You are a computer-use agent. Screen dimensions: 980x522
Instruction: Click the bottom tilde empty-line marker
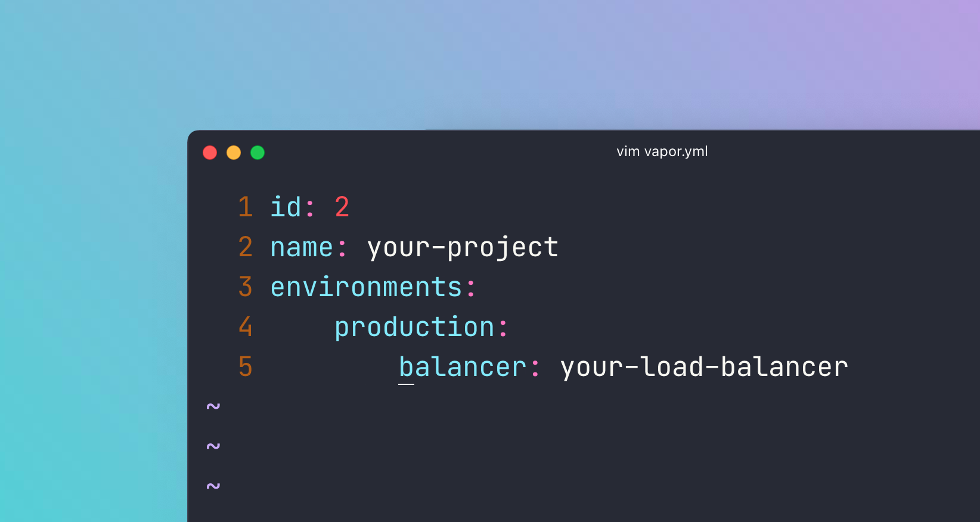(x=213, y=486)
